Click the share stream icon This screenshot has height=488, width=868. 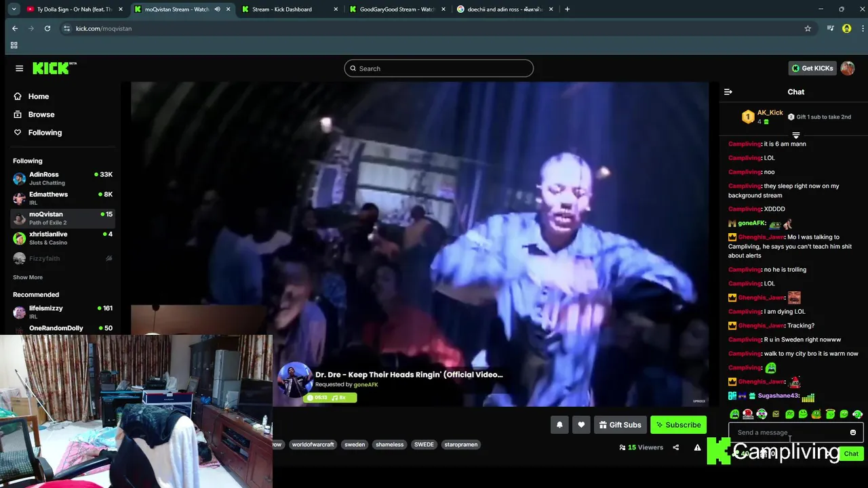[x=675, y=447]
